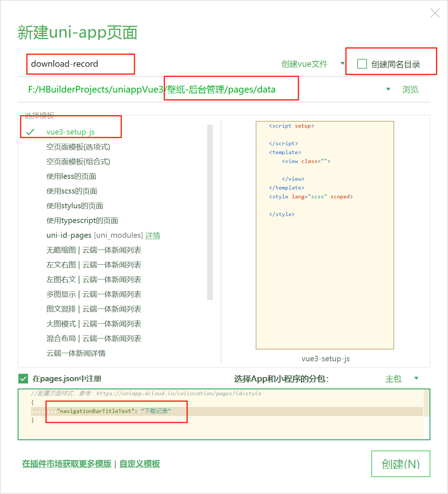Select template '空页面模板(组合式)'
This screenshot has height=494, width=448.
[x=78, y=161]
